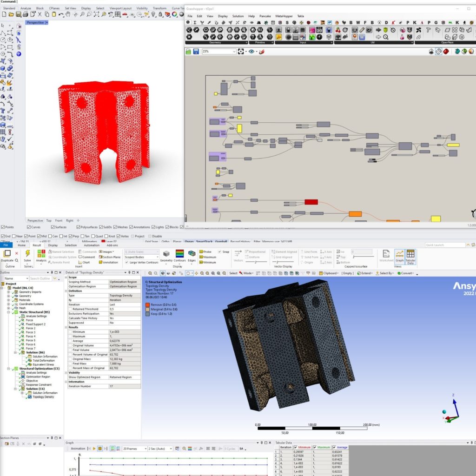Click the red Remove legend color swatch
Screen dimensions: 476x476
click(147, 304)
